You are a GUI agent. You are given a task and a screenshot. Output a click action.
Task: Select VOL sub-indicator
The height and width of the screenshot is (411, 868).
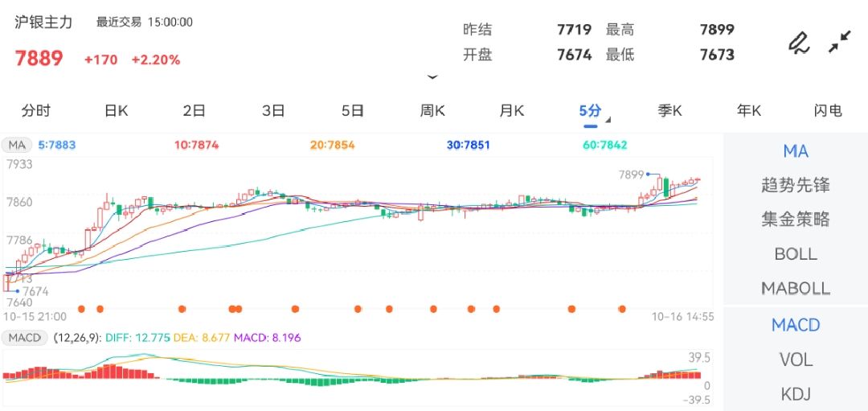(x=796, y=360)
